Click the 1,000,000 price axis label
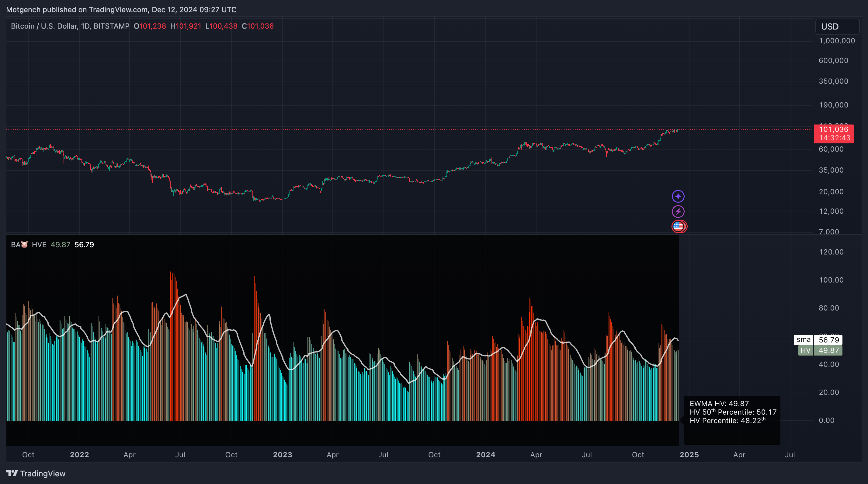Image resolution: width=868 pixels, height=484 pixels. point(837,41)
